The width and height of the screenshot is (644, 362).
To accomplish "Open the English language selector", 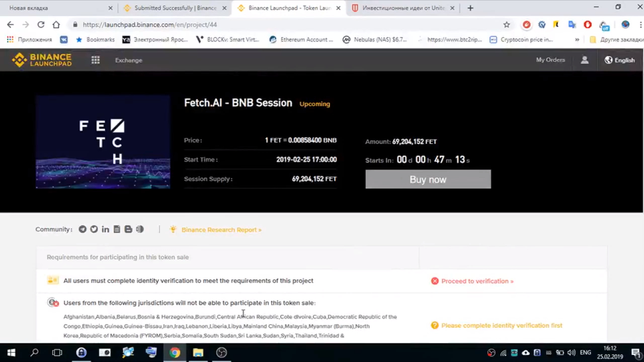I will point(620,60).
